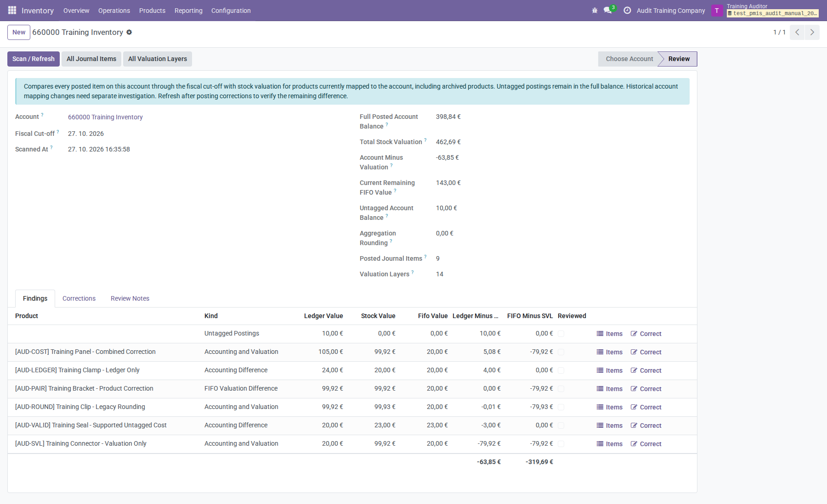Toggle Reviewed checkbox for Untagged Postings
This screenshot has height=504, width=827.
pyautogui.click(x=561, y=334)
